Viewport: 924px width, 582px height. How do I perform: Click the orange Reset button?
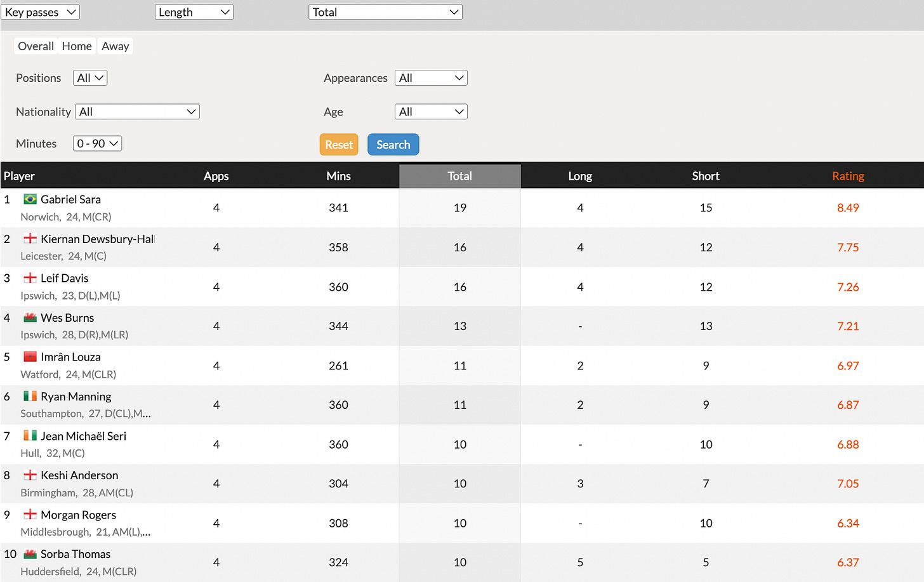point(339,145)
